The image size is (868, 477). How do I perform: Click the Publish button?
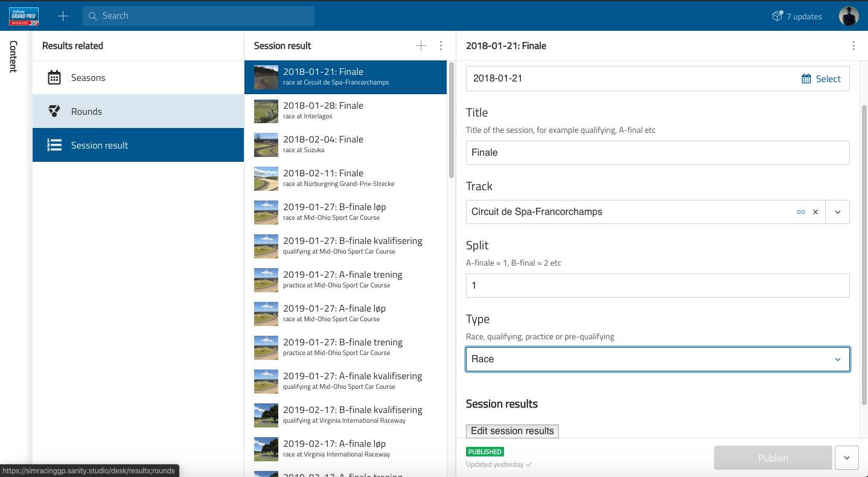click(773, 458)
